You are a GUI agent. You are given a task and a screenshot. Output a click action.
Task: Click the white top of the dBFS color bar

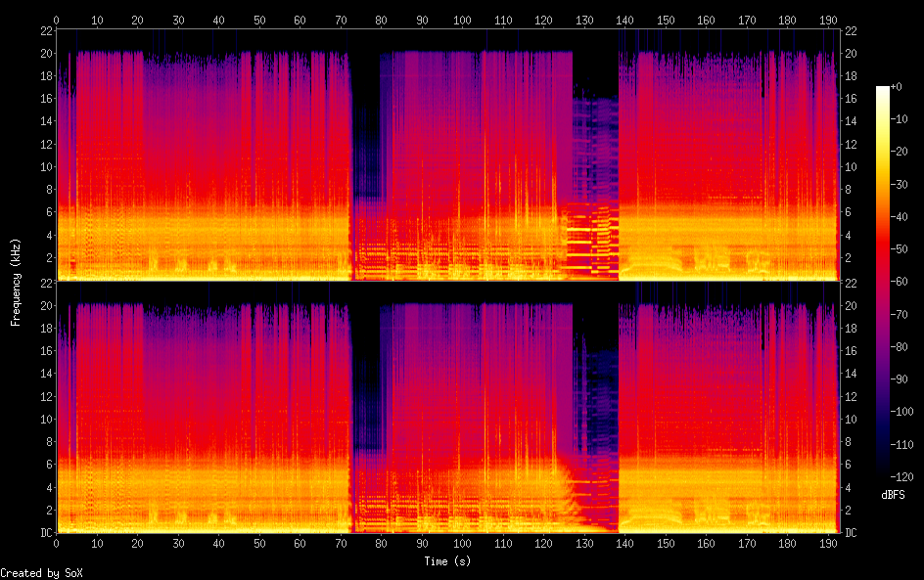point(883,90)
